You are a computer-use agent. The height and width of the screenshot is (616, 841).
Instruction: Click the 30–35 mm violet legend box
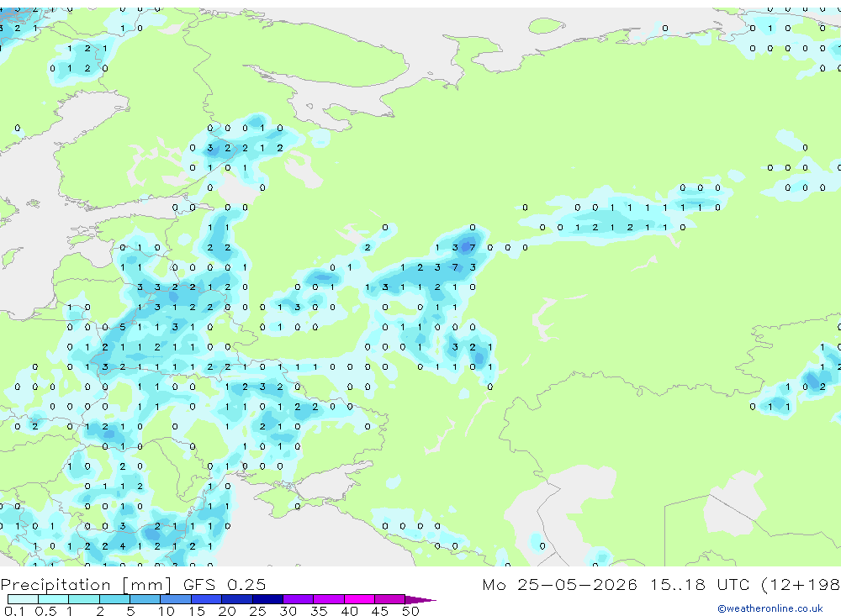[298, 599]
